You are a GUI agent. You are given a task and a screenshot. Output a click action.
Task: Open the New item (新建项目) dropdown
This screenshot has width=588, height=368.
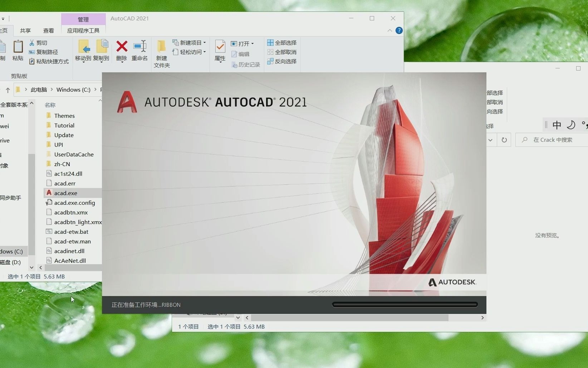(189, 43)
